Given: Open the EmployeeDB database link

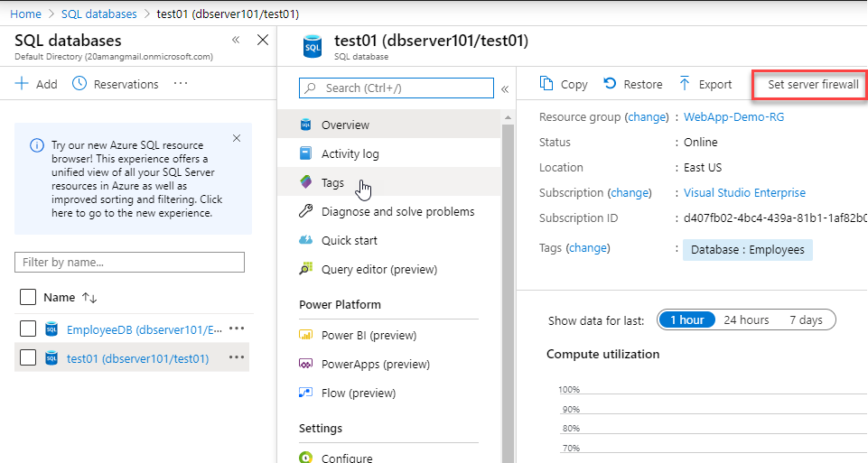Looking at the screenshot, I should [x=144, y=329].
